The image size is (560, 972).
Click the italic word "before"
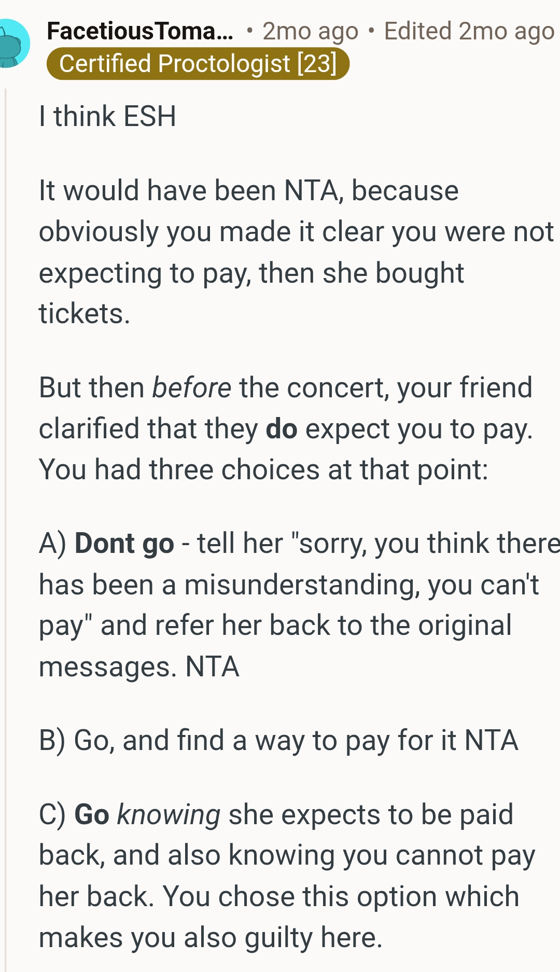191,387
